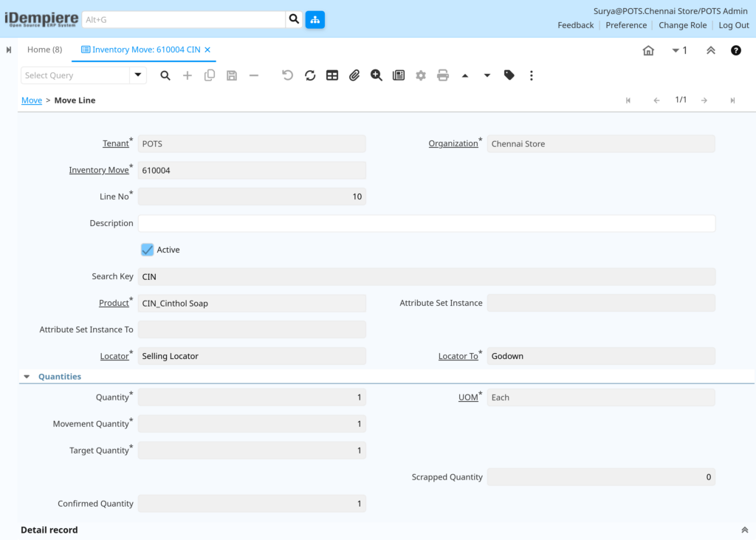Open the Select Query dropdown arrow
Screen dimensions: 756x540
click(138, 75)
